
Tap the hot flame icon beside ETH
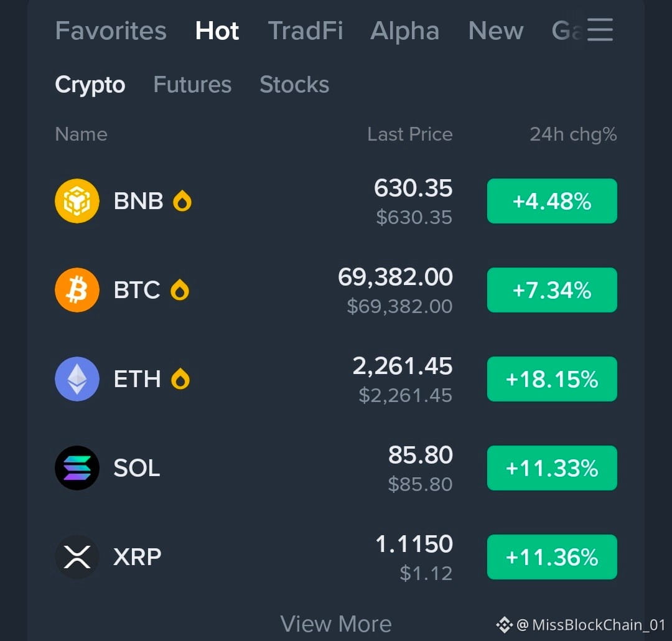click(180, 379)
